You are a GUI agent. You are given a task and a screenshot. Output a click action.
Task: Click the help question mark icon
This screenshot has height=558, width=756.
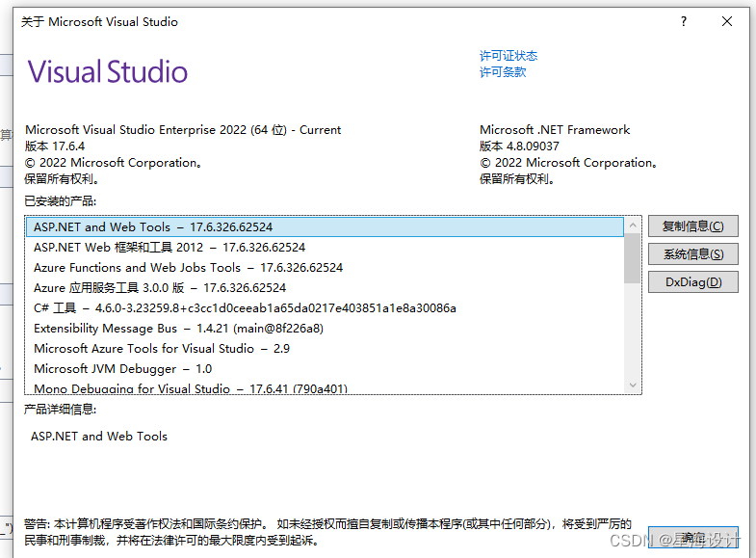[683, 22]
